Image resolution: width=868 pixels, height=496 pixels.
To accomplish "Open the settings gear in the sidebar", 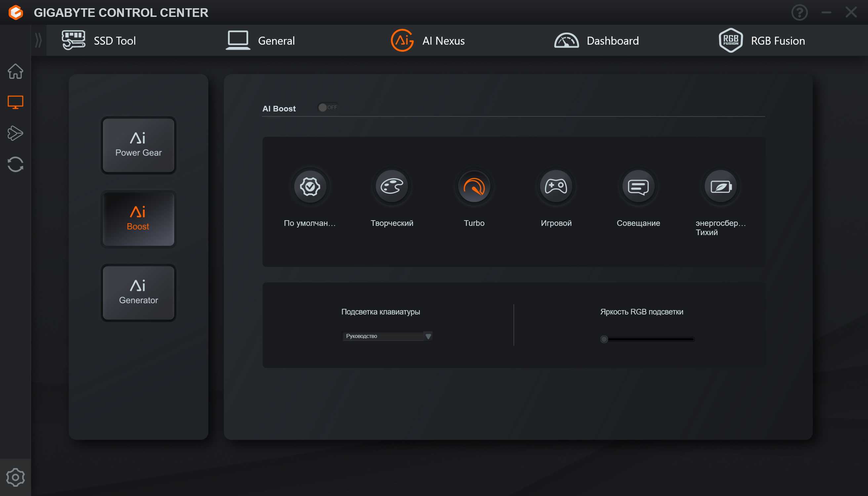I will coord(15,477).
